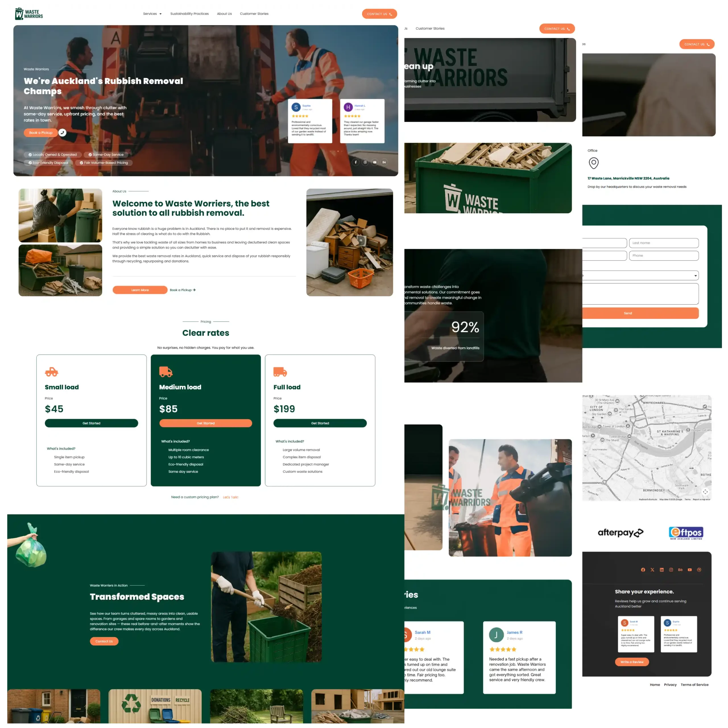The image size is (728, 728).
Task: Click the Donations Recycle bins gallery photo
Action: click(155, 706)
